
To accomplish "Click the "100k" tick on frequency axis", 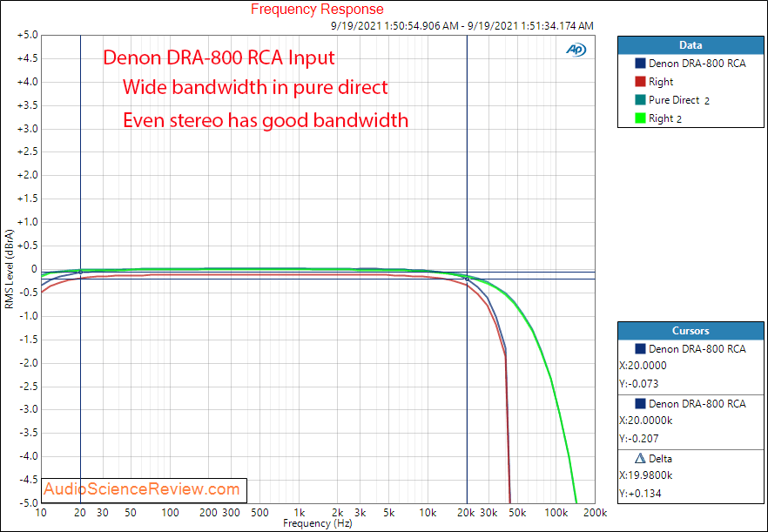I will pos(556,513).
